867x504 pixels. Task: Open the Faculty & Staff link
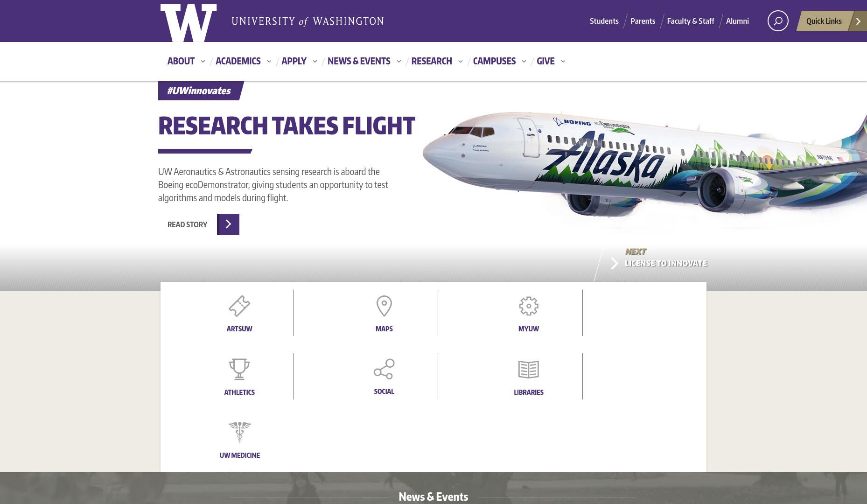coord(691,21)
